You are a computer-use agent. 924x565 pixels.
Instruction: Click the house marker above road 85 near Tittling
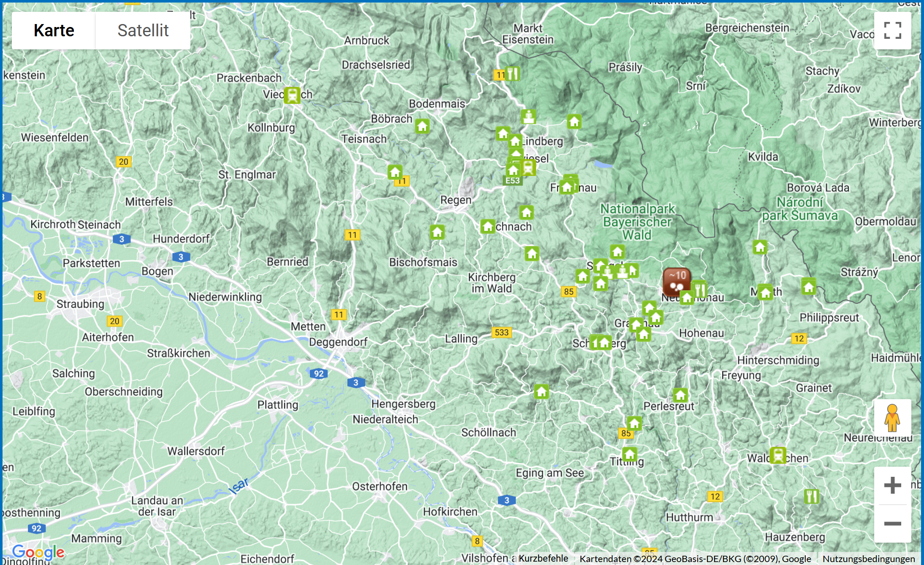tap(634, 423)
